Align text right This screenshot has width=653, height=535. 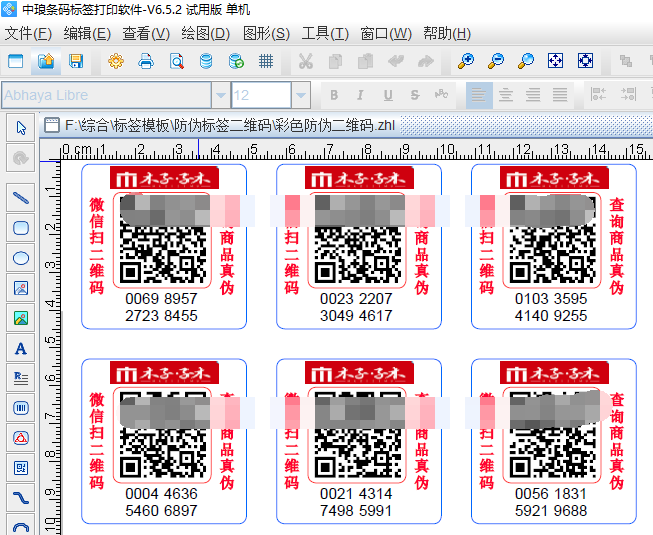pyautogui.click(x=533, y=95)
